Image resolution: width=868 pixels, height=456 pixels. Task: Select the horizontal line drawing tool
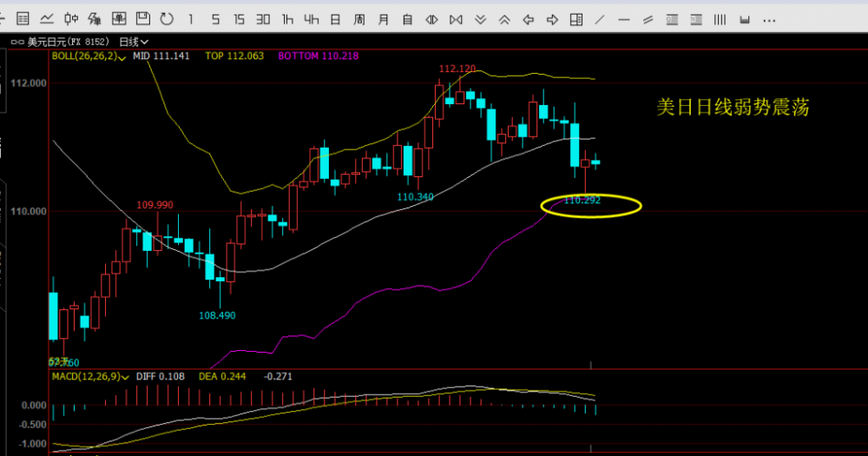click(x=624, y=20)
